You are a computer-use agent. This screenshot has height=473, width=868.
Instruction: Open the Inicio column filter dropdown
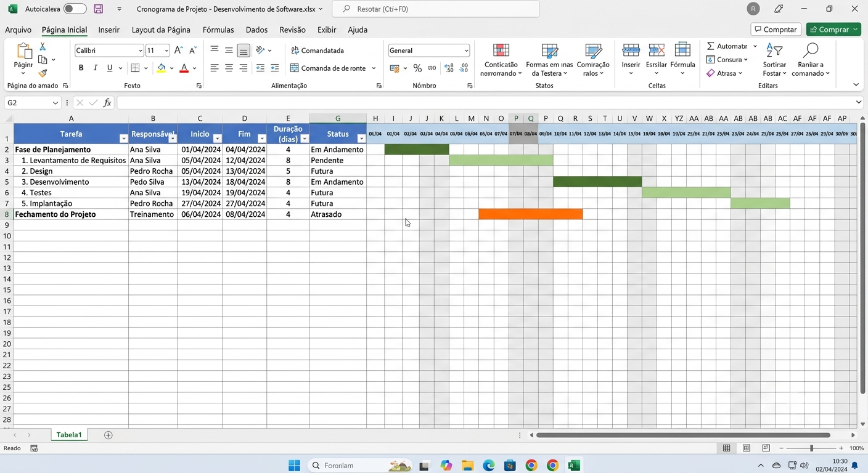pos(217,139)
